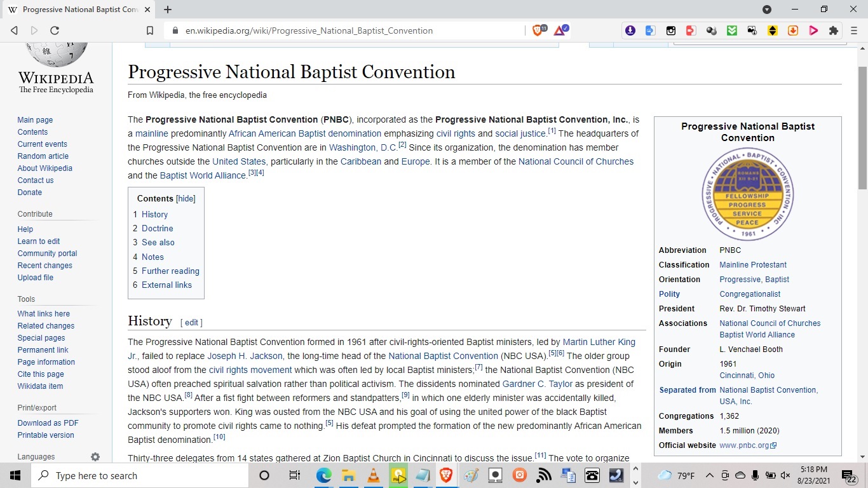Open the weather 79°F widget
Screen dimensions: 868x488
click(x=676, y=475)
